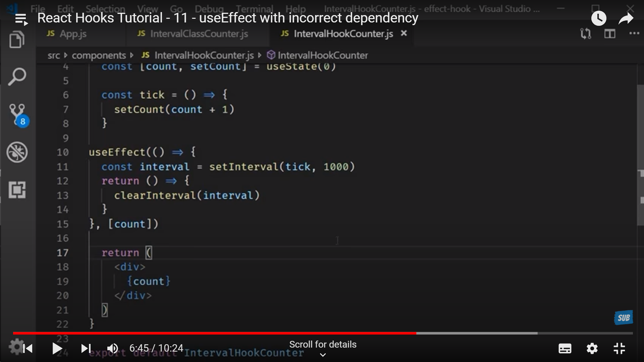644x362 pixels.
Task: Mute the video volume speaker
Action: [113, 349]
